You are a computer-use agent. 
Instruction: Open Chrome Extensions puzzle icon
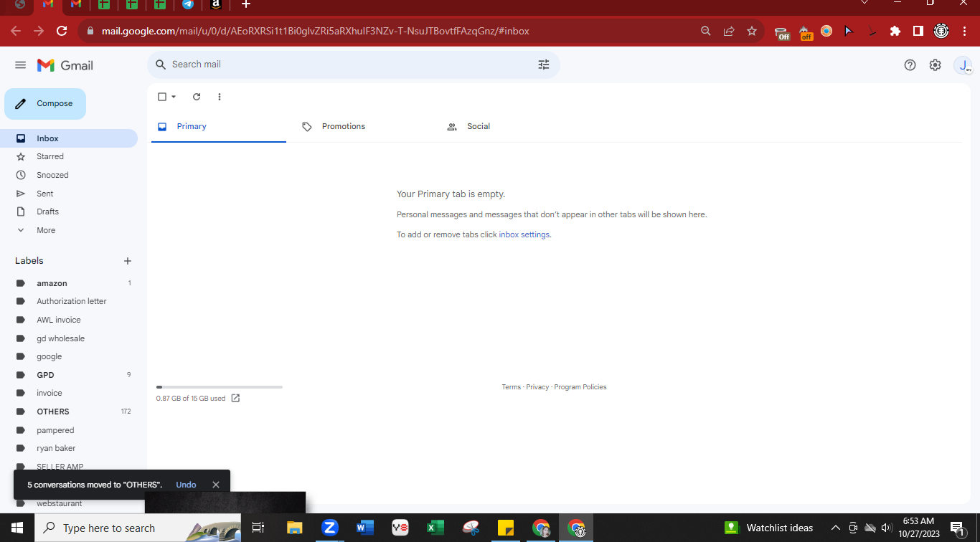895,31
